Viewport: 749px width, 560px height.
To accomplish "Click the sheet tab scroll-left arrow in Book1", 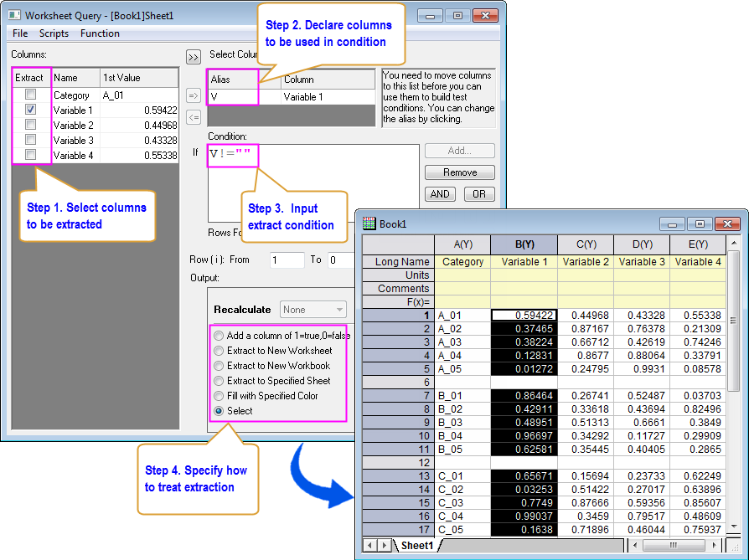I will [369, 545].
